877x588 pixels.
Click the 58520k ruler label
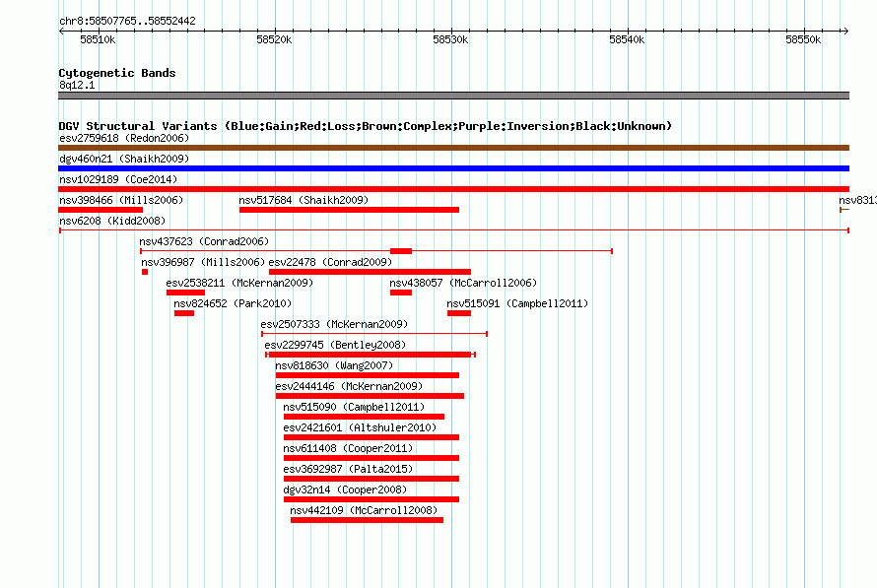274,39
